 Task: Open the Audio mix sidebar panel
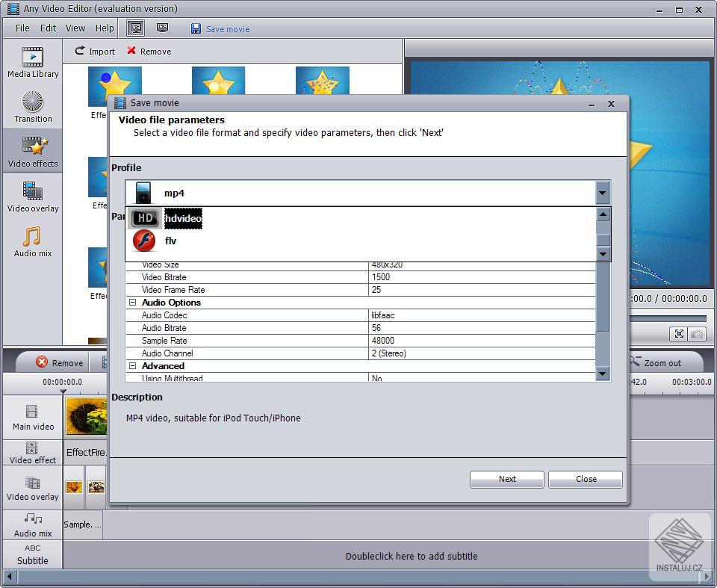[32, 241]
